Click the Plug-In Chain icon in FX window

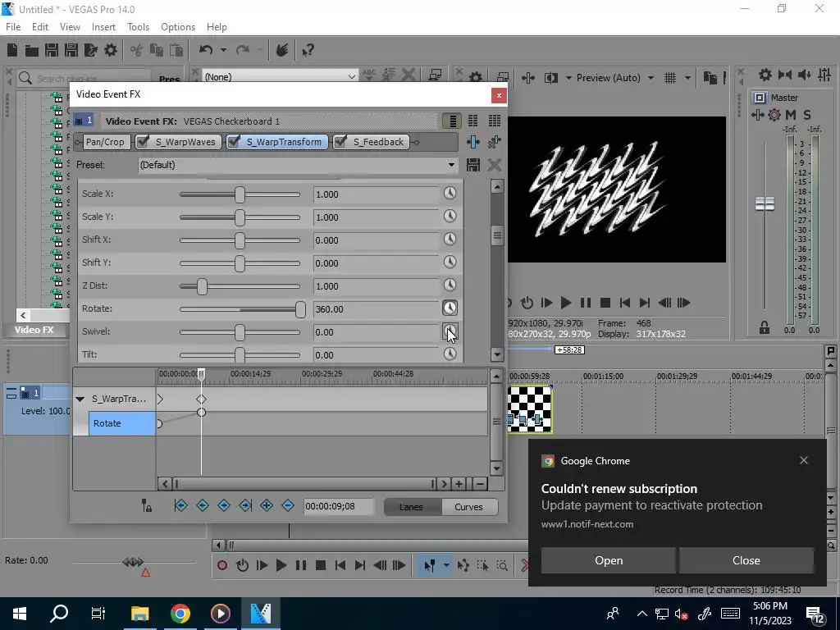(473, 142)
